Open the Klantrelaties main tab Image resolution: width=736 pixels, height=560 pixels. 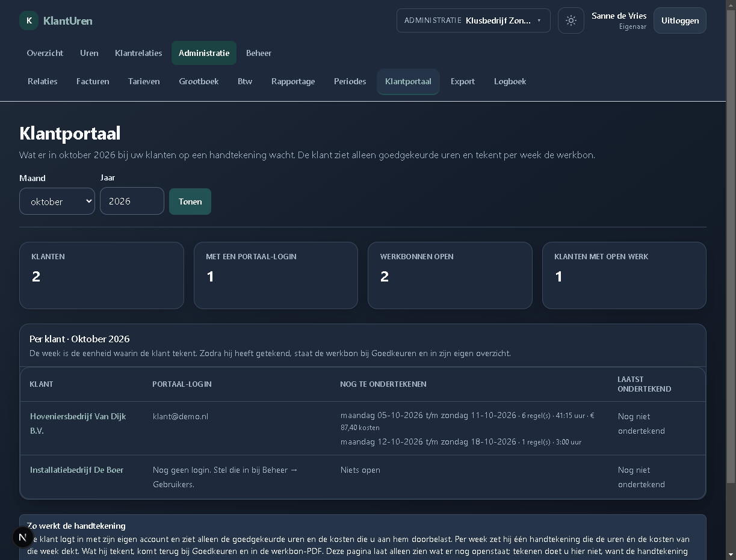(x=138, y=53)
